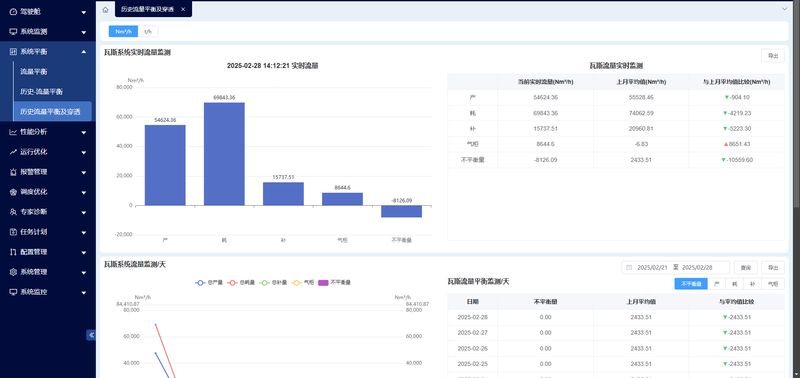Click the 配置管理 icon

click(x=13, y=252)
